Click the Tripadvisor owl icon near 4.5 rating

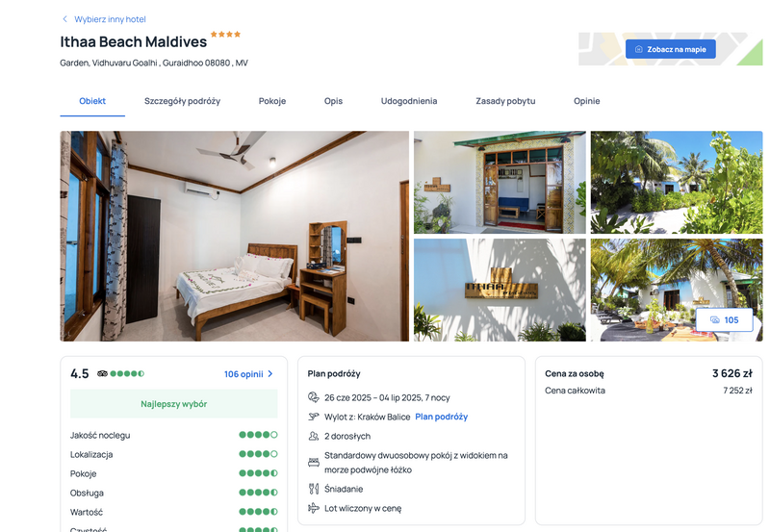(102, 373)
